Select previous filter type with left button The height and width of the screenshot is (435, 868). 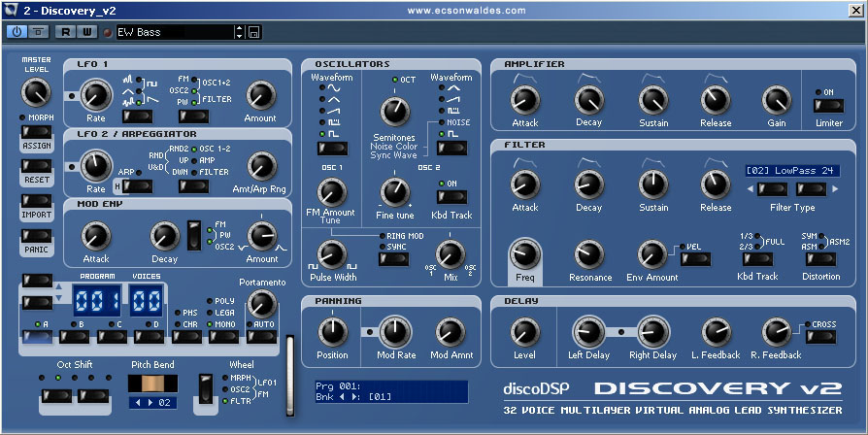click(x=772, y=189)
